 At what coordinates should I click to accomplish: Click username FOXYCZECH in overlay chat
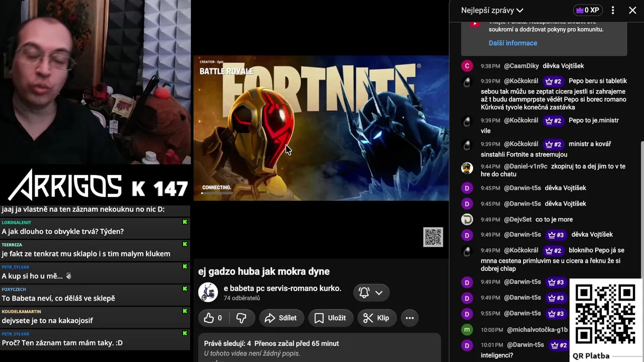[x=14, y=289]
